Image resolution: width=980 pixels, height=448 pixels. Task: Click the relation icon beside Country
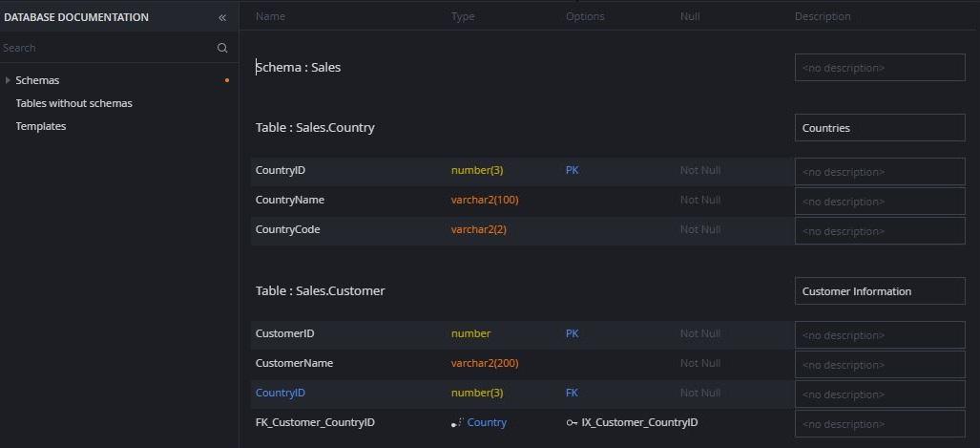[x=457, y=423]
